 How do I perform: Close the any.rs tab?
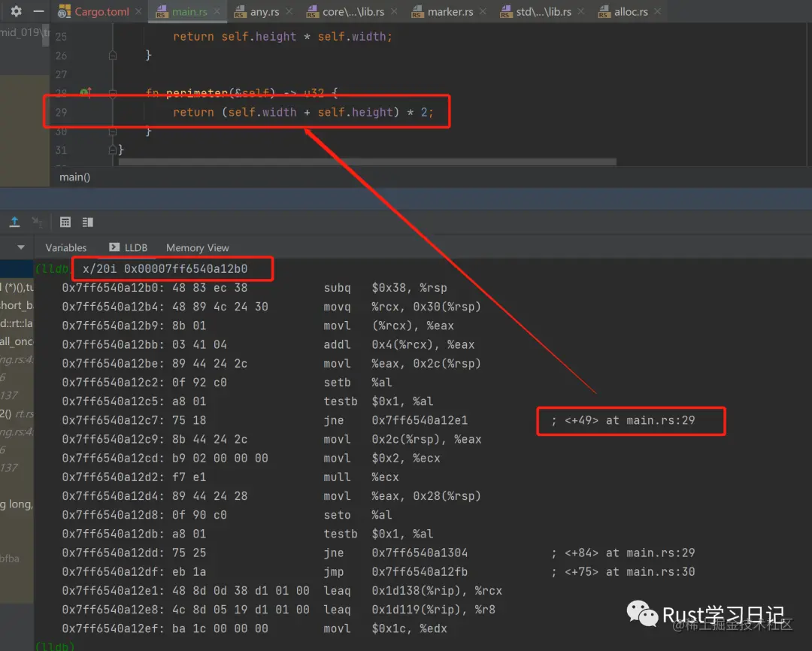tap(289, 11)
